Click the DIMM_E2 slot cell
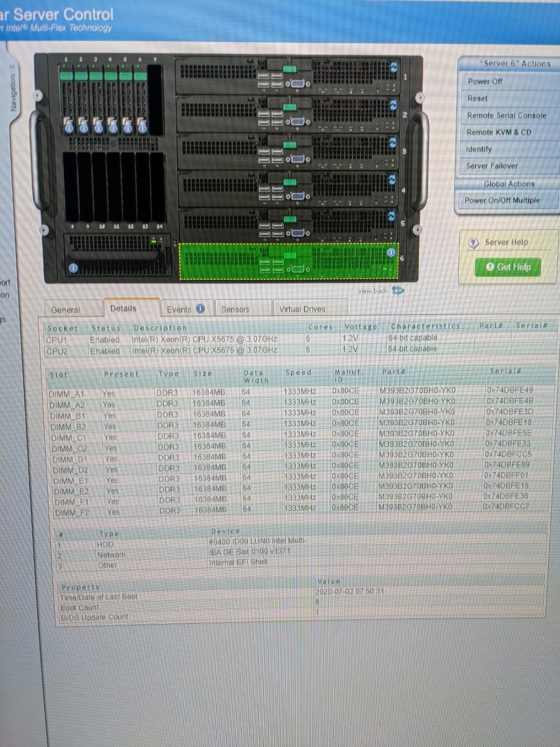Viewport: 560px width, 747px height. point(71,492)
